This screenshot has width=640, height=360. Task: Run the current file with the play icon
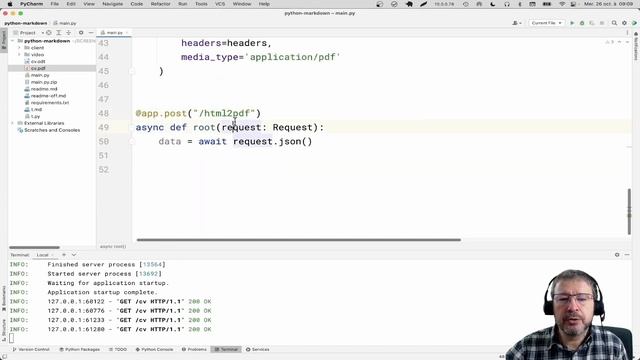(572, 23)
